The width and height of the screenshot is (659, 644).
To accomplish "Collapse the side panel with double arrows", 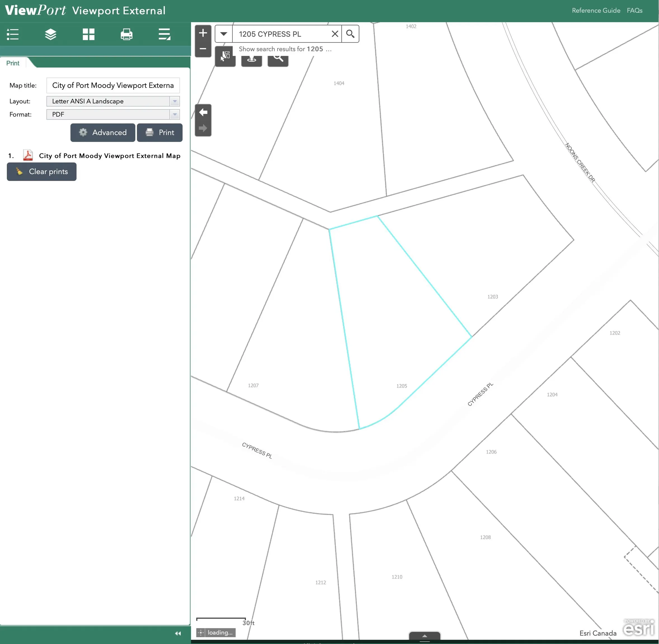I will [178, 633].
